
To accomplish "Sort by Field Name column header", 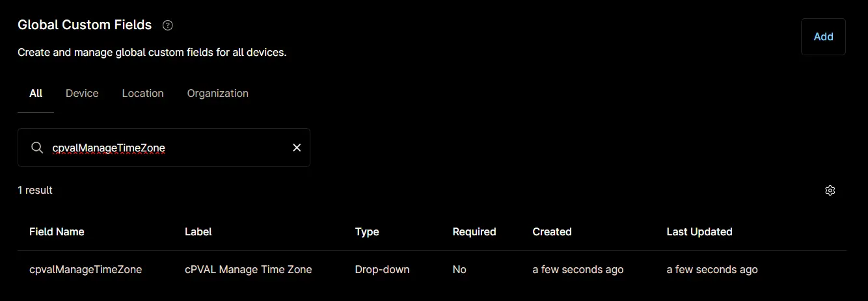I will [57, 231].
